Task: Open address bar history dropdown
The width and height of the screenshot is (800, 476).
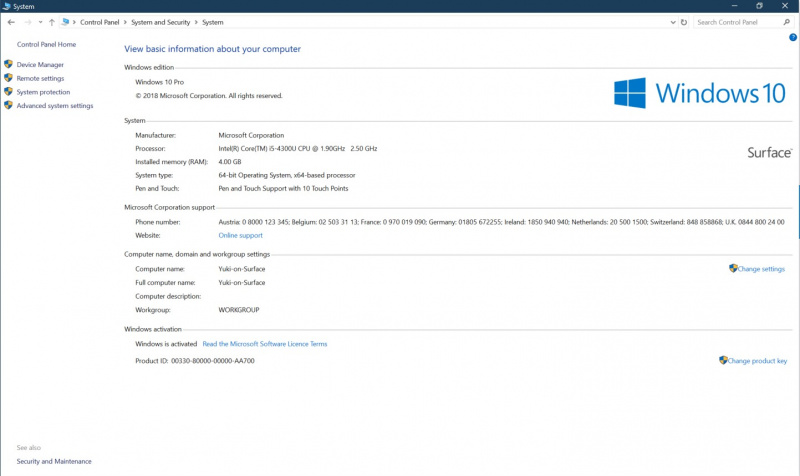Action: point(672,22)
